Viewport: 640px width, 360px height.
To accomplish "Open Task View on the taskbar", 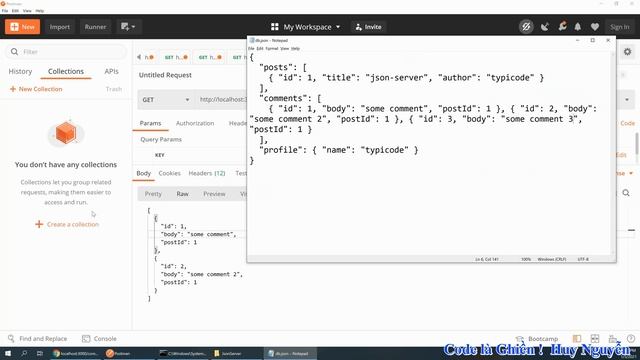I will pyautogui.click(x=40, y=353).
